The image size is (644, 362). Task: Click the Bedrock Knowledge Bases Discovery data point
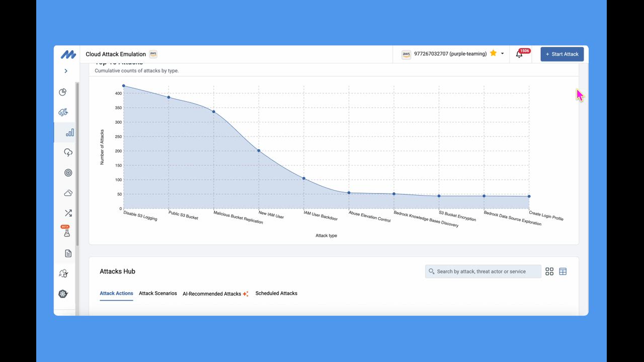tap(394, 194)
